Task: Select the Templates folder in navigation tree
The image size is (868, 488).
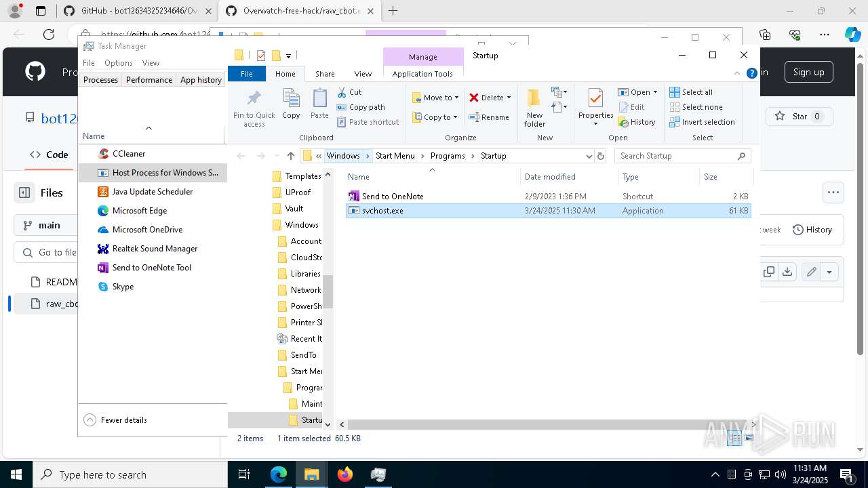Action: [x=297, y=176]
